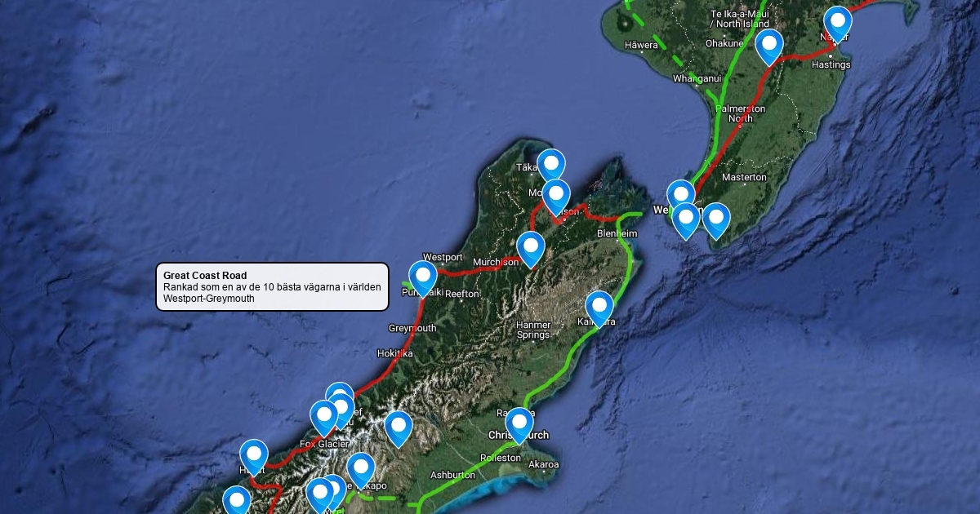Select the Napier pin marker
Viewport: 980px width, 514px height.
838,23
